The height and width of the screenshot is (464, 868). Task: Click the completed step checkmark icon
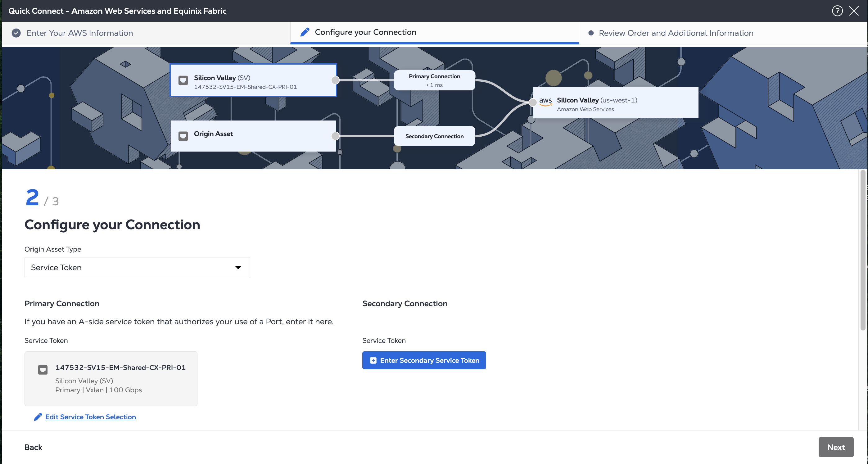(x=16, y=33)
